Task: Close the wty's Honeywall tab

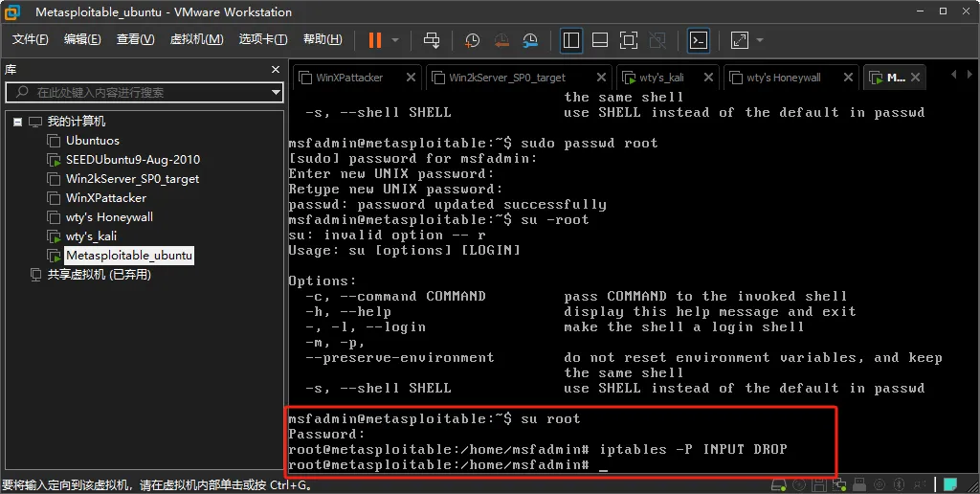Action: [848, 77]
